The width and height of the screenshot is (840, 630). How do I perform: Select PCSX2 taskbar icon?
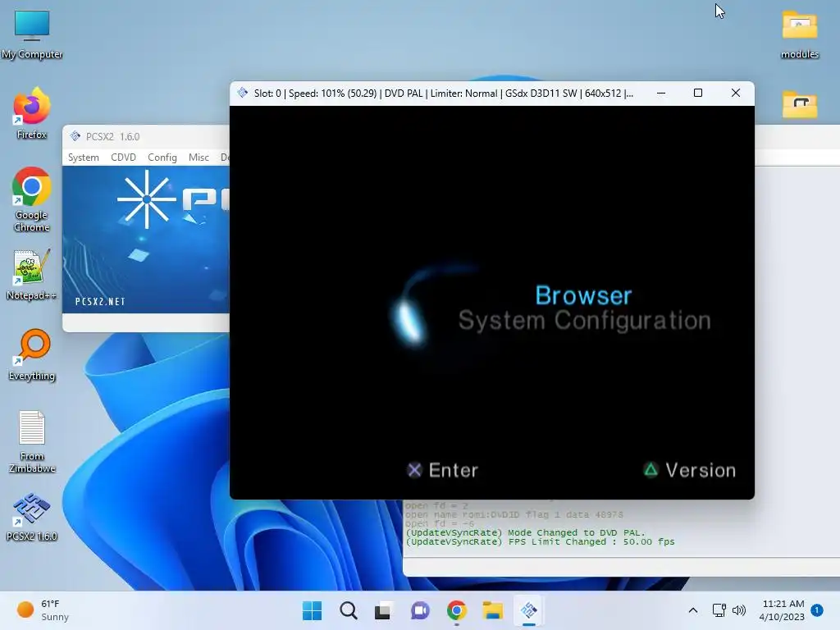(x=529, y=610)
